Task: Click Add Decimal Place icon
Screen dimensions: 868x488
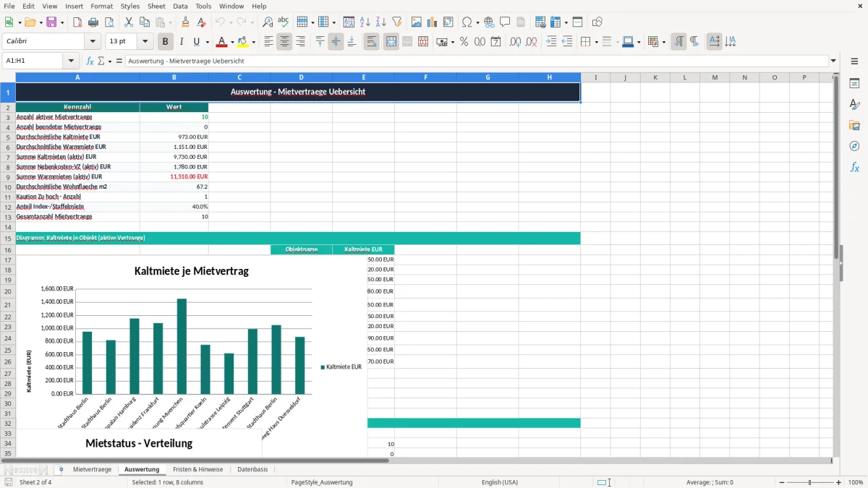Action: pos(515,42)
